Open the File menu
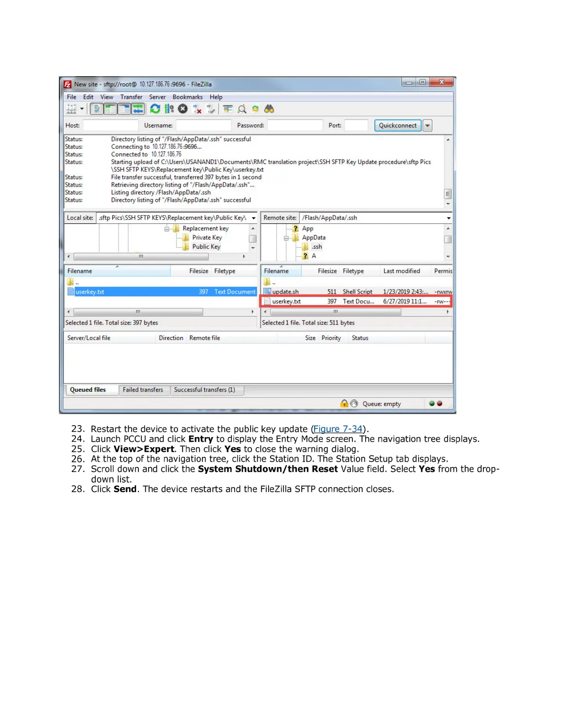The height and width of the screenshot is (728, 563). [x=72, y=97]
